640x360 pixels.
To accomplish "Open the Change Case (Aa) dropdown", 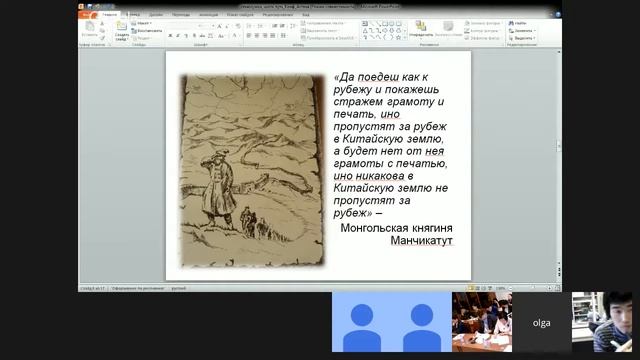I will coord(222,36).
